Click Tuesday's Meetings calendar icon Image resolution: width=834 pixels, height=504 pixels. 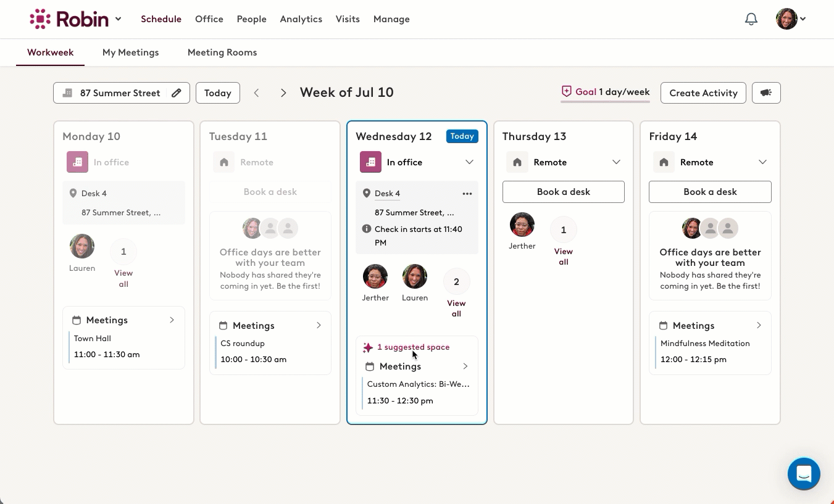coord(223,325)
